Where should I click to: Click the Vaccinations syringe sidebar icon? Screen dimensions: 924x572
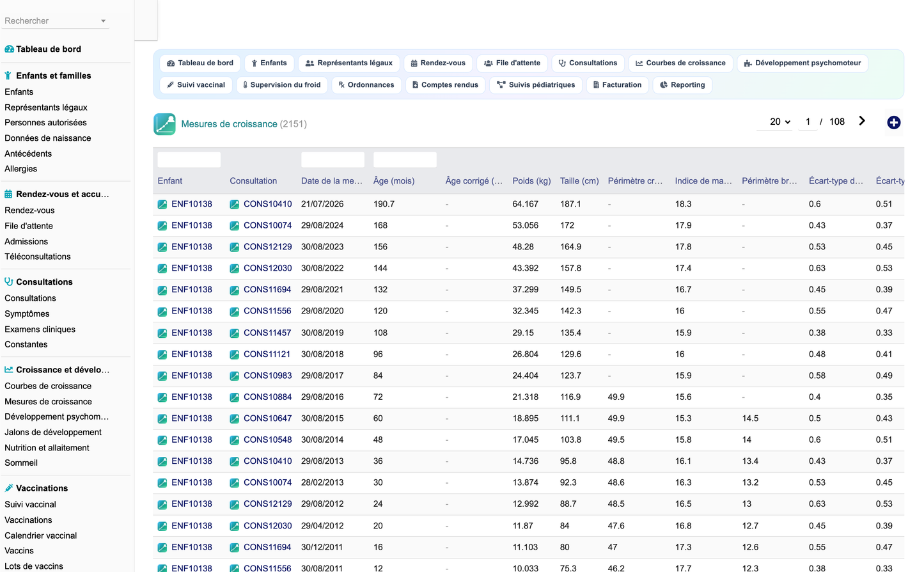click(x=8, y=488)
